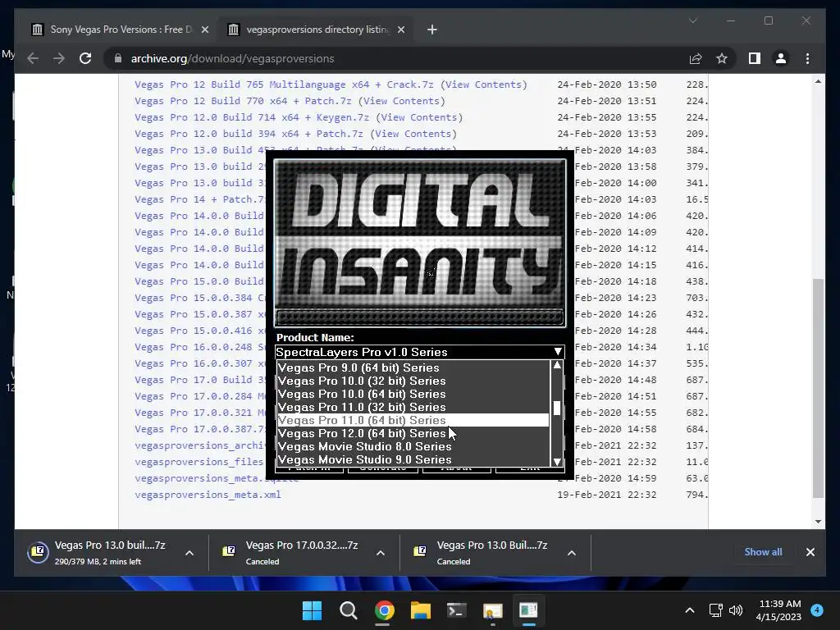The height and width of the screenshot is (630, 840).
Task: Bookmark this page with the star
Action: point(722,58)
